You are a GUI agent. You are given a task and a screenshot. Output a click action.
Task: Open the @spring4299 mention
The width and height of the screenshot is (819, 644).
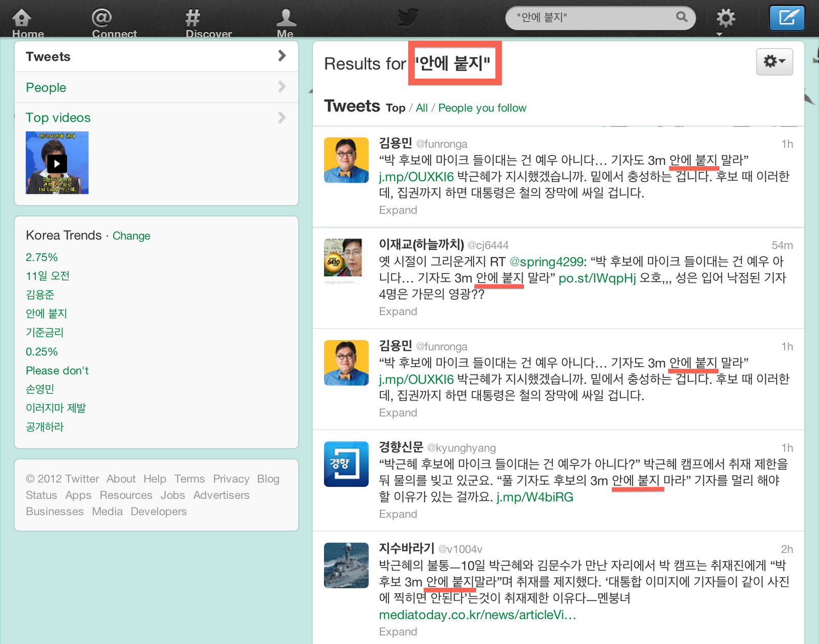(x=547, y=262)
